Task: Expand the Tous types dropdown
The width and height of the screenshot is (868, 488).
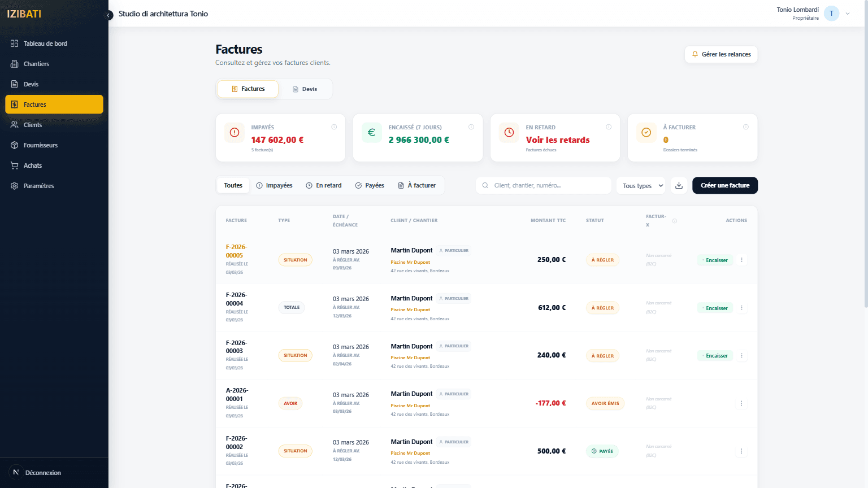Action: (x=643, y=186)
